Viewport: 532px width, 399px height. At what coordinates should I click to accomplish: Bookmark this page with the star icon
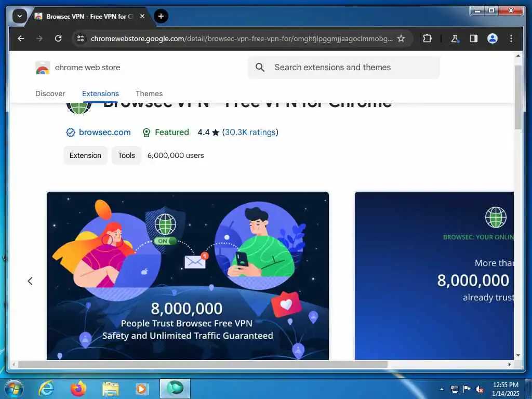401,38
